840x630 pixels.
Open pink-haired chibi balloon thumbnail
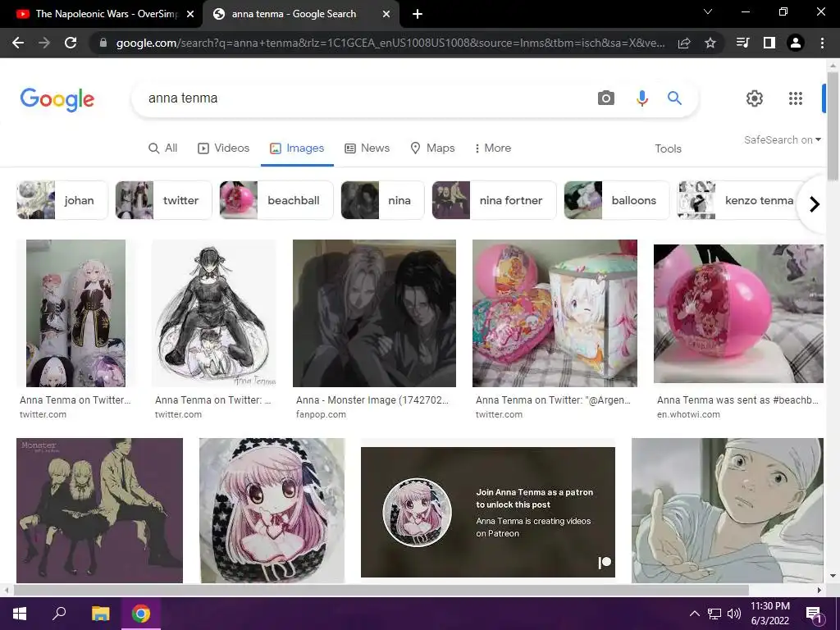[272, 510]
